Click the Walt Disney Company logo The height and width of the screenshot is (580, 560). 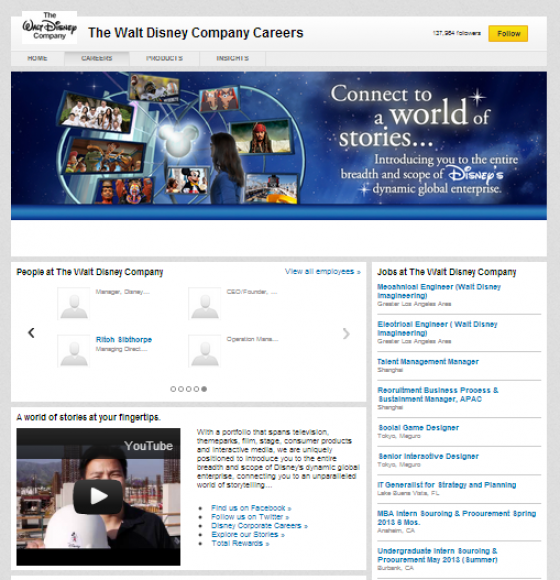[50, 27]
